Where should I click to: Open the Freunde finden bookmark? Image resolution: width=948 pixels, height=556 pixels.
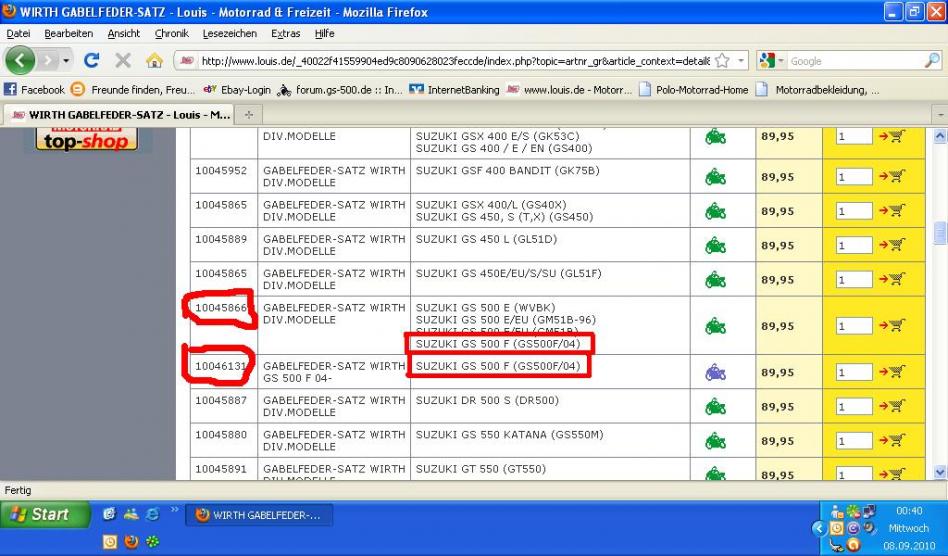[133, 89]
